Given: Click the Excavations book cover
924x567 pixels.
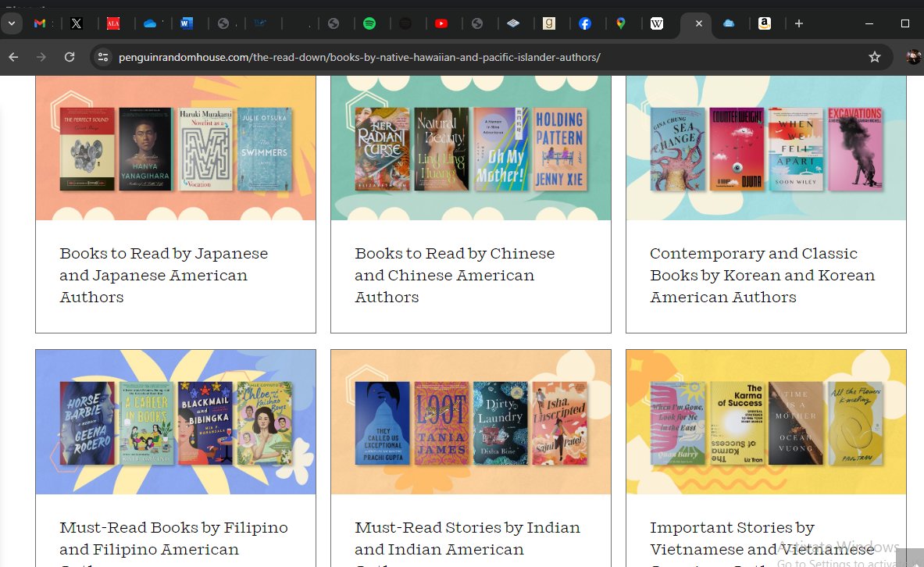Looking at the screenshot, I should point(855,148).
